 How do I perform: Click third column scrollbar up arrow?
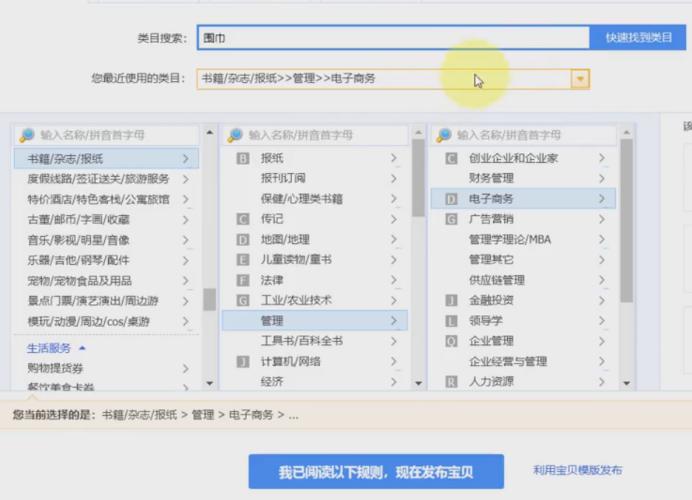[x=627, y=132]
